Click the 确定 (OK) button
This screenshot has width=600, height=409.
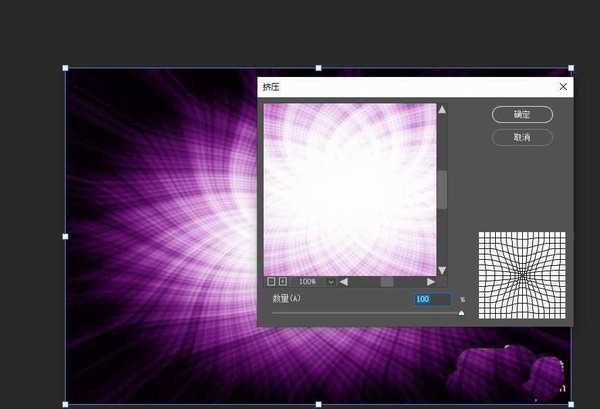point(522,115)
